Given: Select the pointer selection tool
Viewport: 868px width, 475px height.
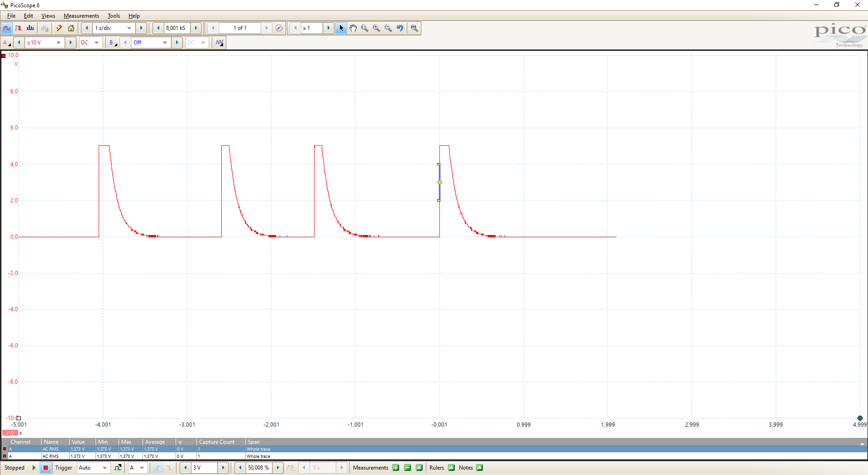Looking at the screenshot, I should pyautogui.click(x=341, y=28).
